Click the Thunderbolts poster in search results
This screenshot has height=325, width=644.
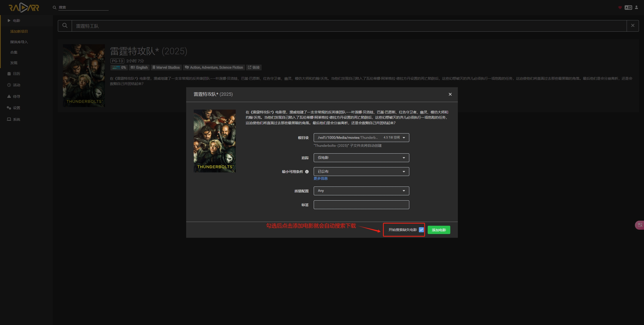(x=84, y=76)
